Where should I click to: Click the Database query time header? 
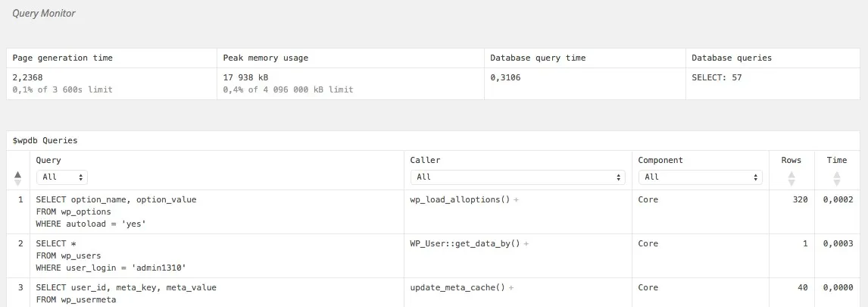[538, 58]
